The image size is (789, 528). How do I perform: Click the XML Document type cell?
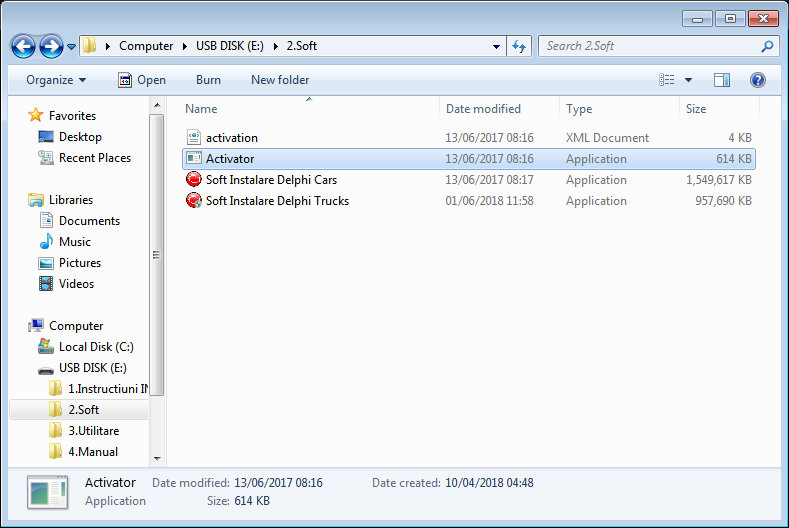coord(607,138)
